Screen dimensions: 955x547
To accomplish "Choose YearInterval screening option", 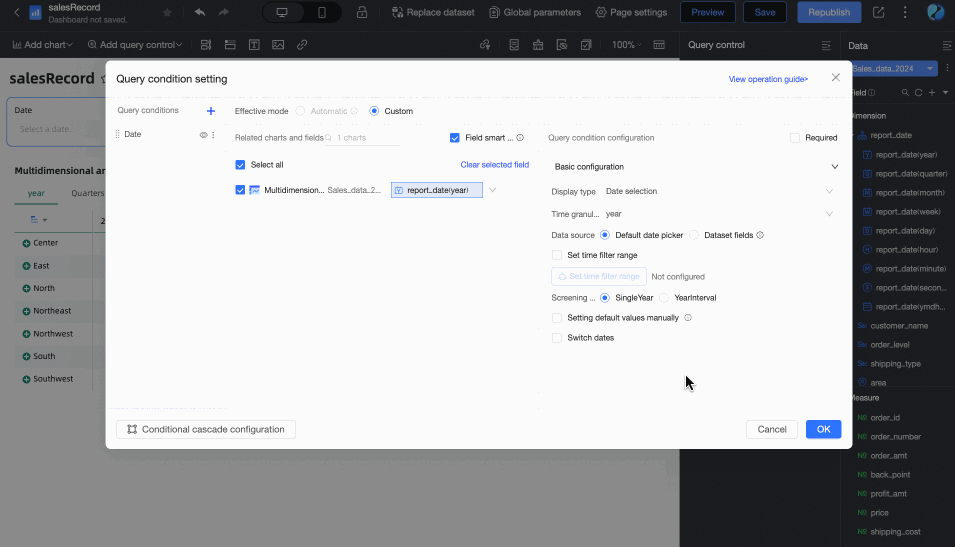I will coord(664,298).
